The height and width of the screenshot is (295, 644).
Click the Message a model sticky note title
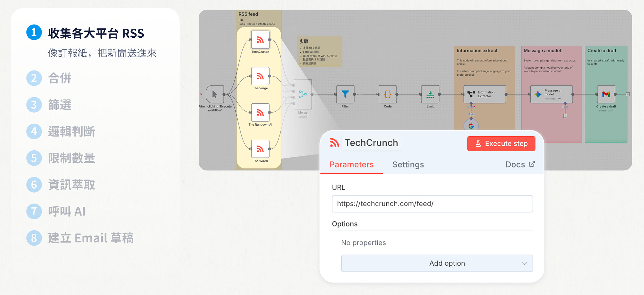point(542,51)
